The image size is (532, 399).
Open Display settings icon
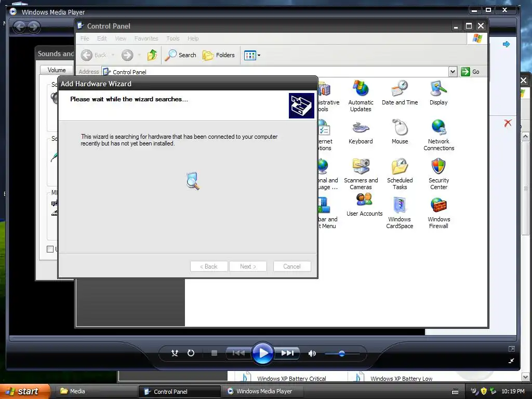[438, 93]
